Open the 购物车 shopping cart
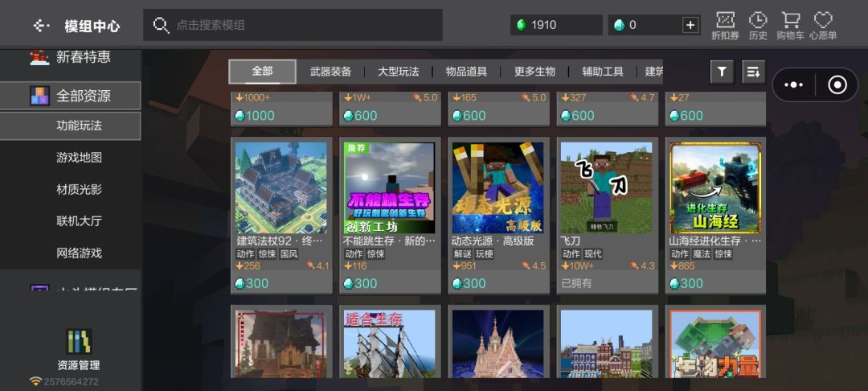This screenshot has width=868, height=391. coord(790,26)
